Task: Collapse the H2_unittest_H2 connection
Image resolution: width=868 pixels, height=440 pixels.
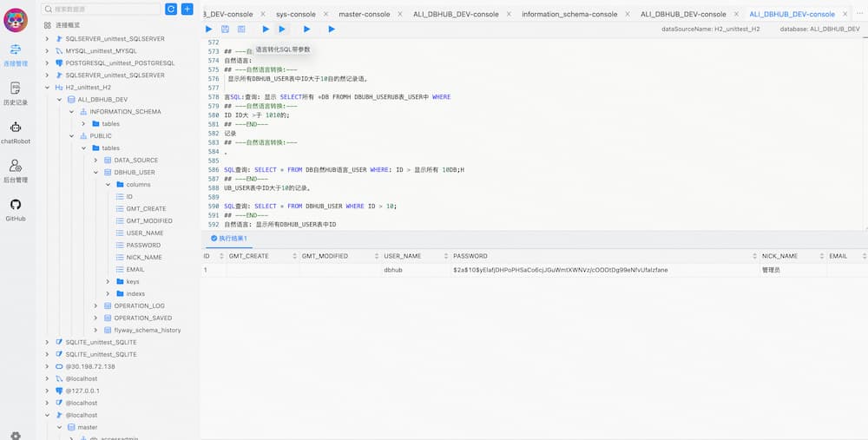Action: [x=47, y=88]
